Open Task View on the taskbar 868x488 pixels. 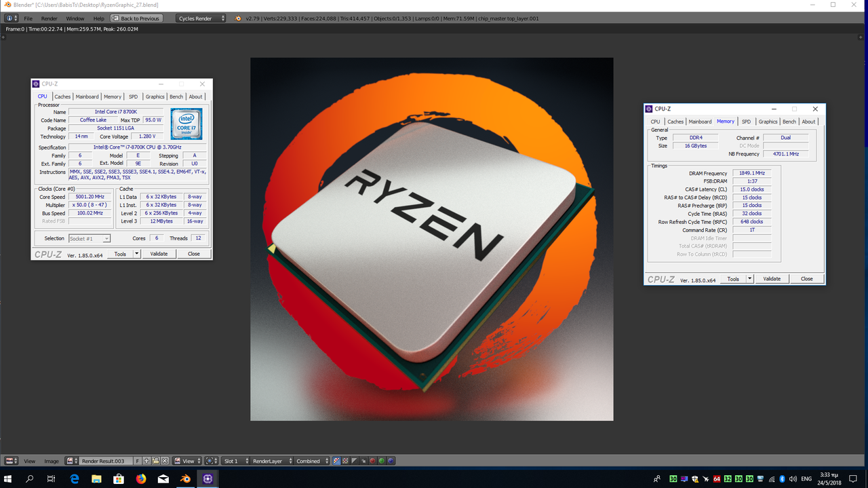click(52, 478)
